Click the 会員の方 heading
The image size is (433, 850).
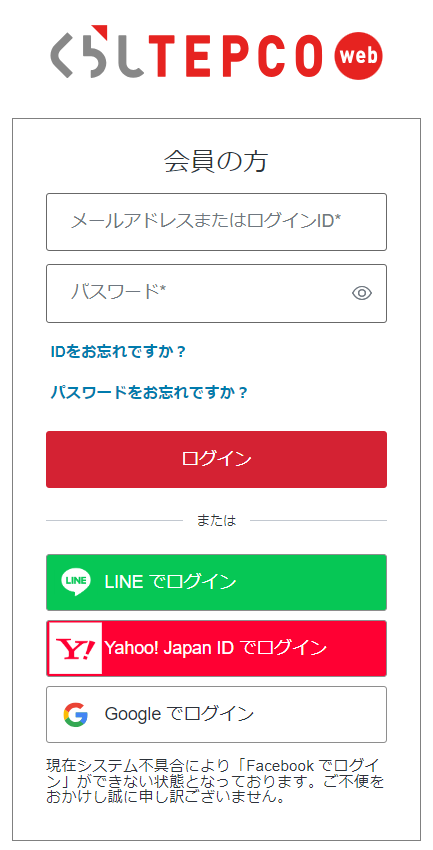click(x=216, y=162)
